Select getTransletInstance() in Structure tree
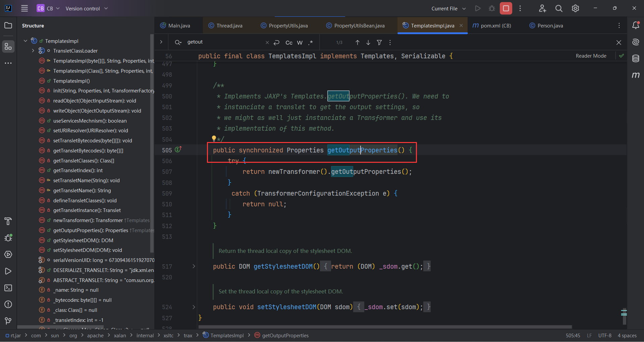Viewport: 644px width, 342px height. [x=87, y=210]
